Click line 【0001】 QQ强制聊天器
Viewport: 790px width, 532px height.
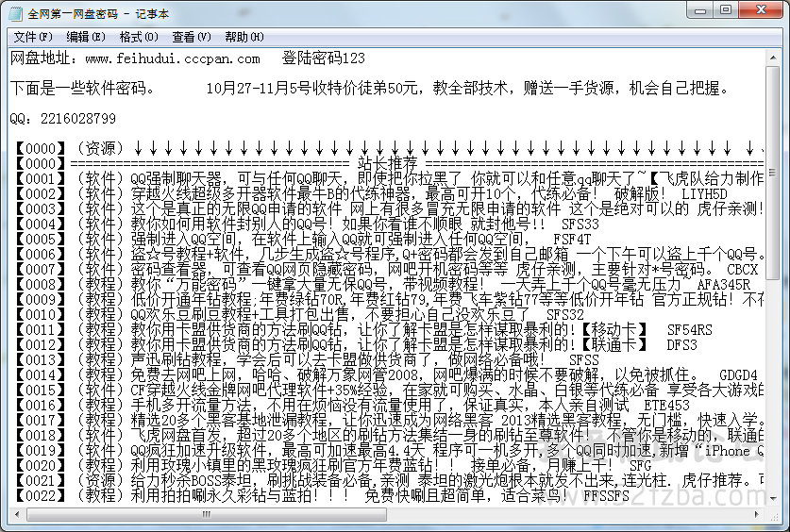coord(388,178)
